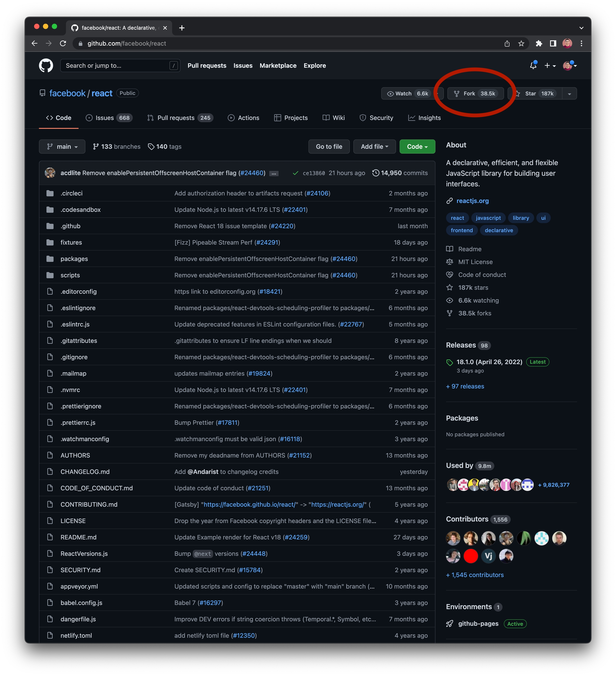This screenshot has height=676, width=616.
Task: Click the declarative topic tag
Action: tap(499, 230)
